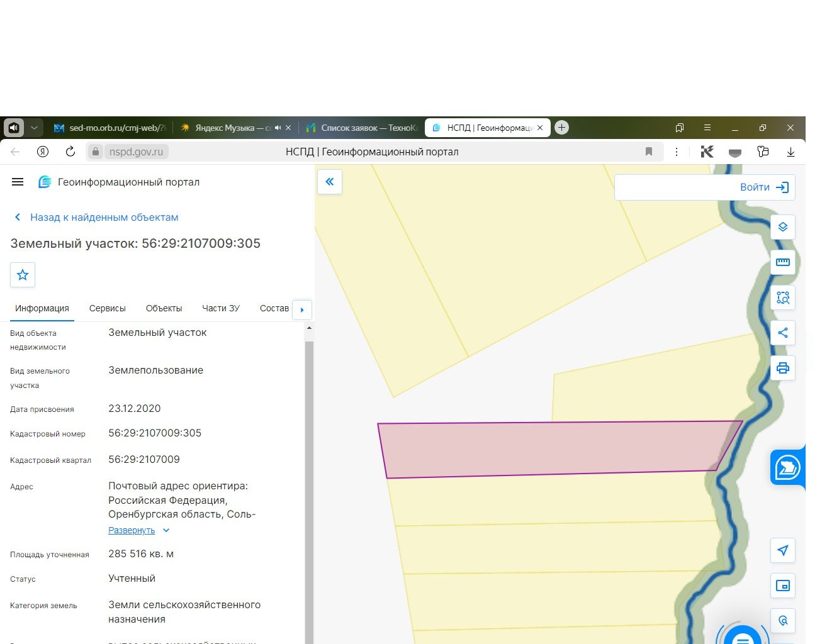Open the Объекты tab
The width and height of the screenshot is (827, 644).
click(x=164, y=308)
